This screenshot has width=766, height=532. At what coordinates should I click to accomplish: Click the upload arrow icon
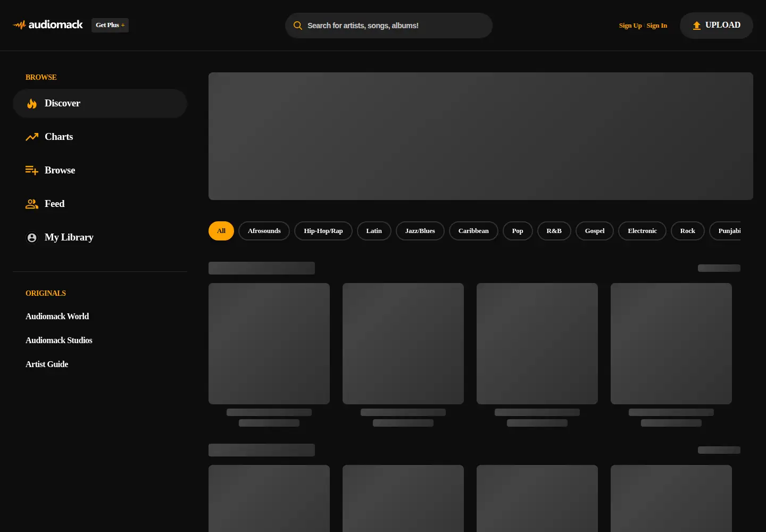[697, 26]
